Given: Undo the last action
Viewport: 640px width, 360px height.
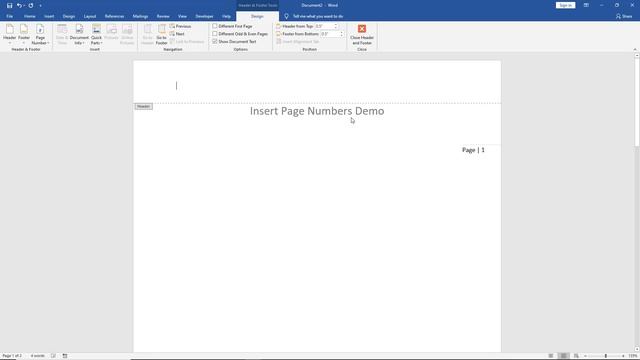Looking at the screenshot, I should (19, 5).
